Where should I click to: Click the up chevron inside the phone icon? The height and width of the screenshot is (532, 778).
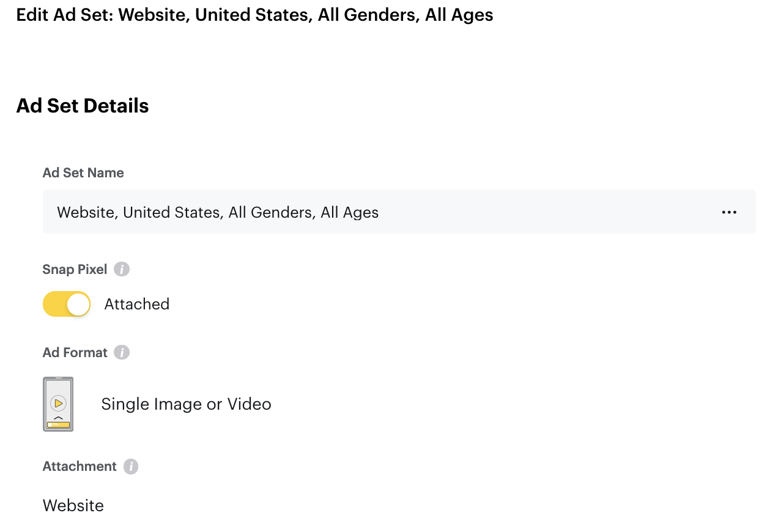pyautogui.click(x=58, y=417)
